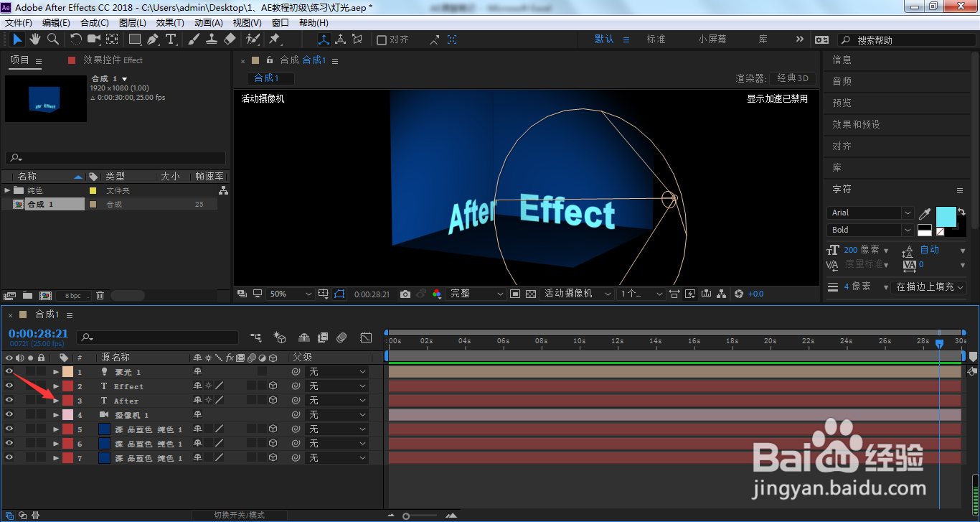Select the Selection arrow tool

pyautogui.click(x=17, y=39)
